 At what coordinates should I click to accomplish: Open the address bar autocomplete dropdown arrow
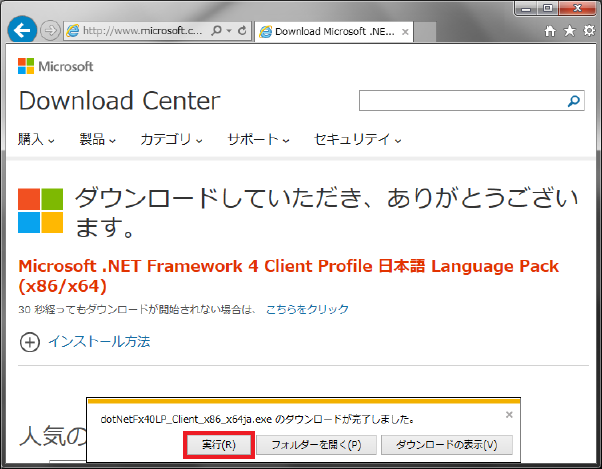[229, 31]
